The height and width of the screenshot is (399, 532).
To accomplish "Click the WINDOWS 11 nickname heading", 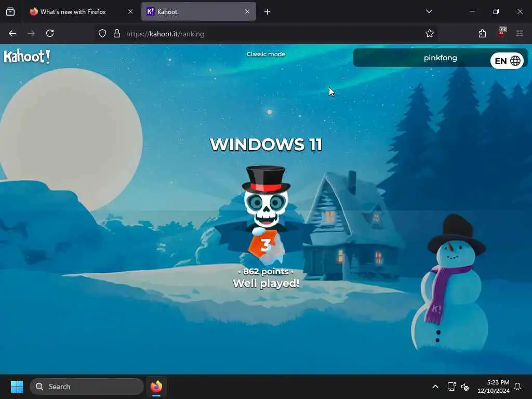I will 266,144.
